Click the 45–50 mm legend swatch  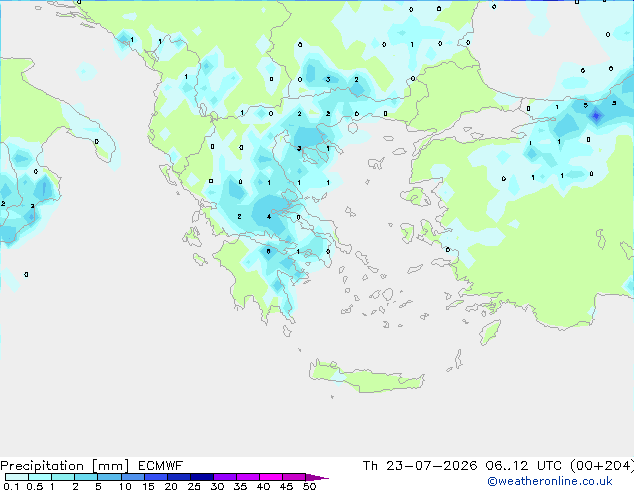tap(294, 477)
